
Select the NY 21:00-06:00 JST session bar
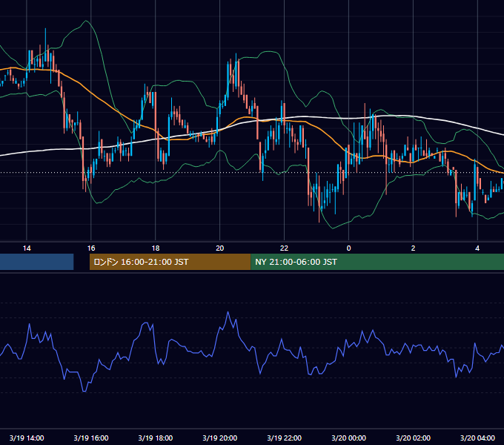click(x=377, y=262)
